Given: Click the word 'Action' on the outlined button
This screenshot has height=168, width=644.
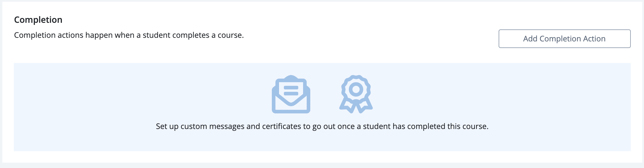Looking at the screenshot, I should [x=594, y=39].
